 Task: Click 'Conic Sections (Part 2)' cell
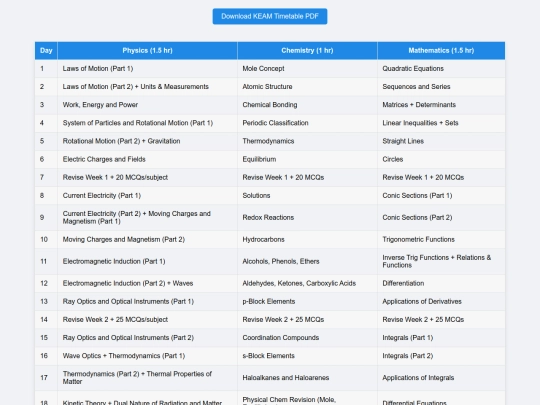coord(441,218)
